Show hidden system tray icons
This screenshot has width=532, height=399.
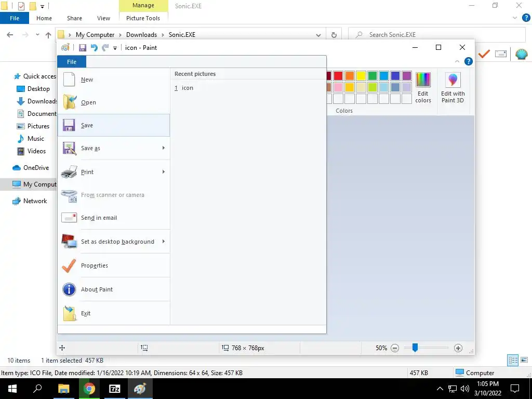point(440,389)
